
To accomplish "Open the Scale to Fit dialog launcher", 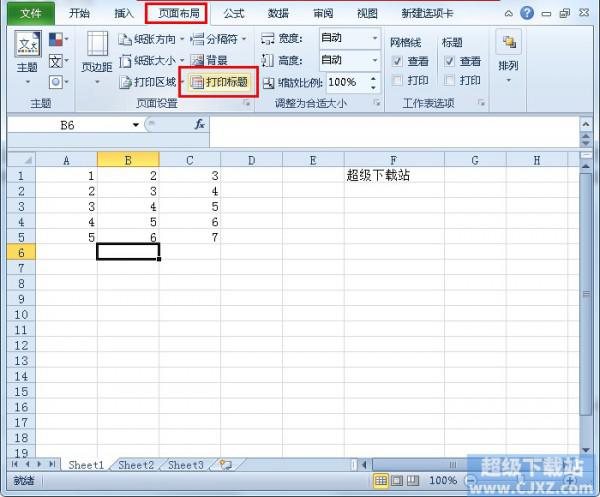I will point(377,103).
